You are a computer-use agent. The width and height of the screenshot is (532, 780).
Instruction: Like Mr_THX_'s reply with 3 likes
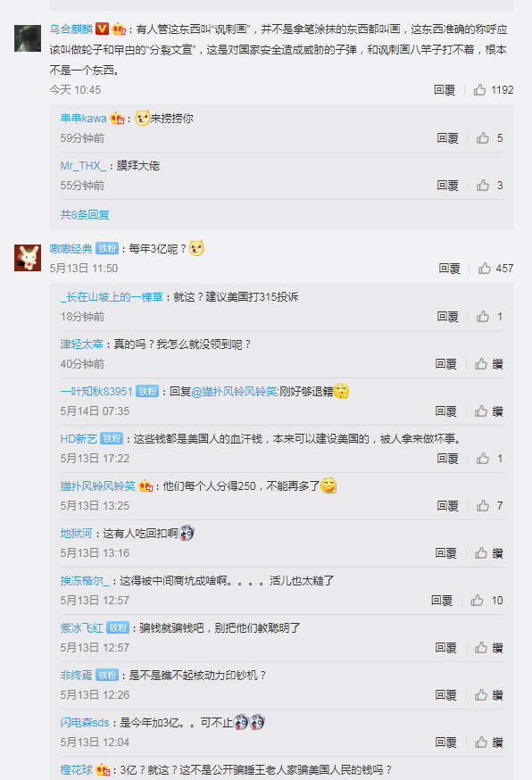click(489, 186)
